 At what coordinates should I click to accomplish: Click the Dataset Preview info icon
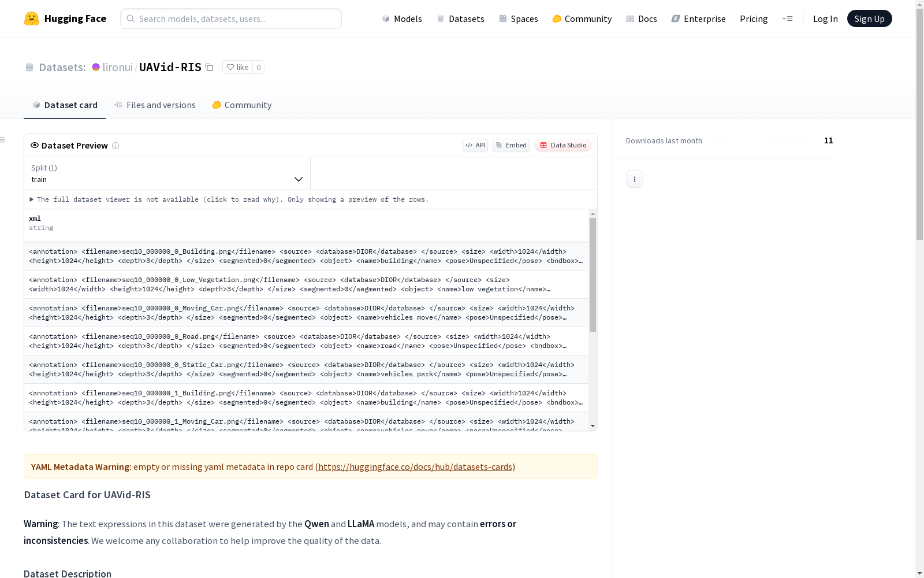pyautogui.click(x=115, y=146)
